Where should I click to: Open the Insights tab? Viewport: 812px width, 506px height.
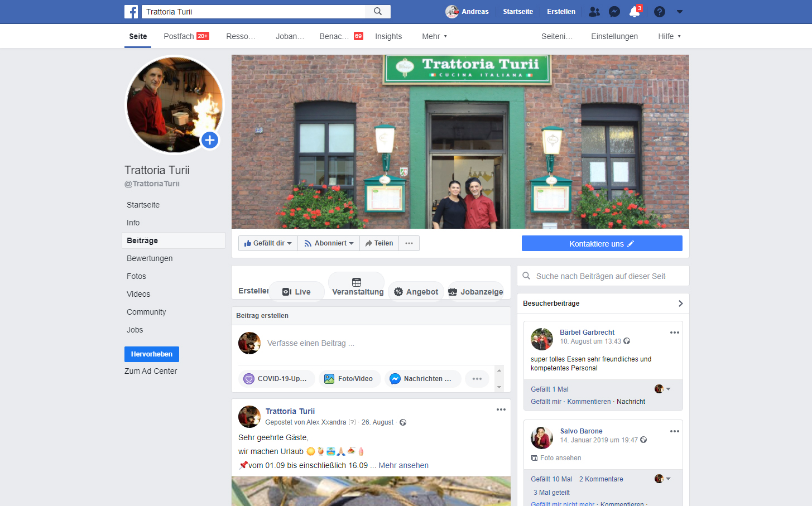click(388, 36)
